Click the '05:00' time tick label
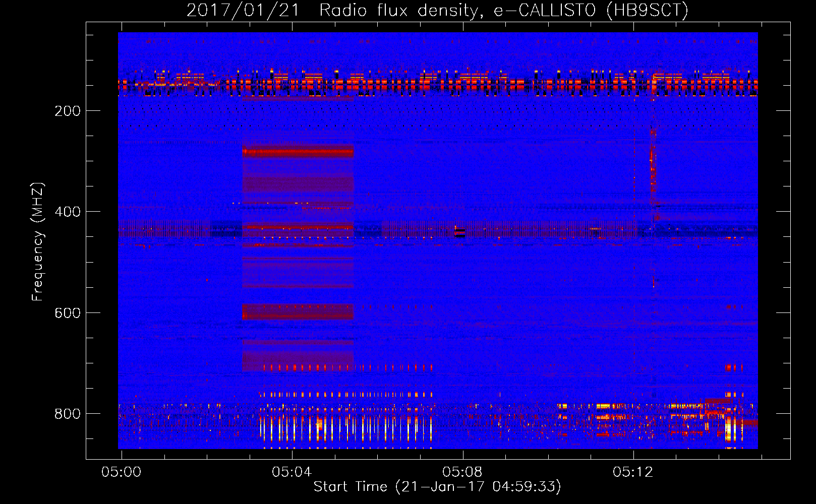The image size is (816, 504). coord(122,472)
